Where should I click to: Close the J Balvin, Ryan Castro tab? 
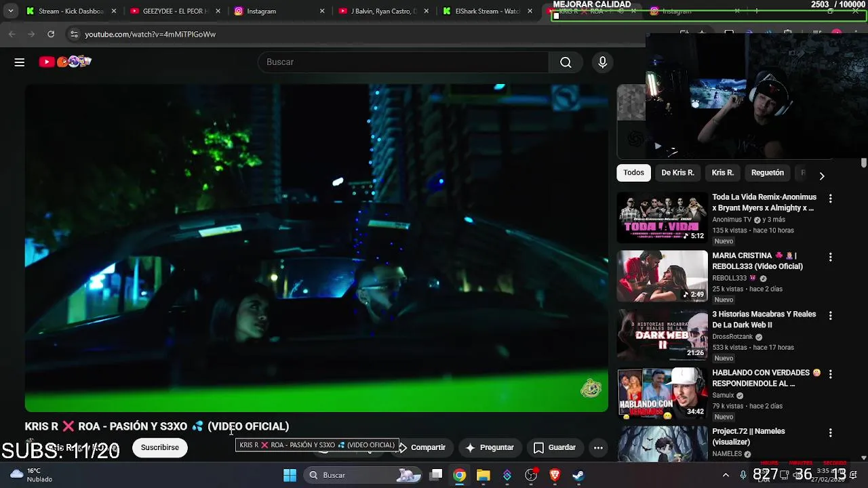[x=426, y=11]
